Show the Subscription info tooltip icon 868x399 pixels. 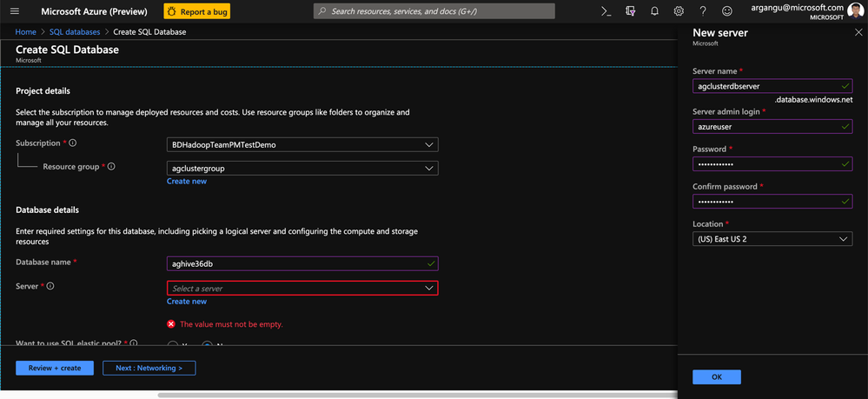point(72,143)
